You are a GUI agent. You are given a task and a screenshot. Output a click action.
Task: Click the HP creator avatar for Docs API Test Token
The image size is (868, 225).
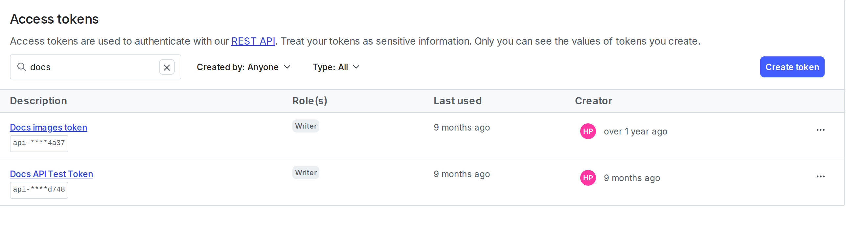588,178
